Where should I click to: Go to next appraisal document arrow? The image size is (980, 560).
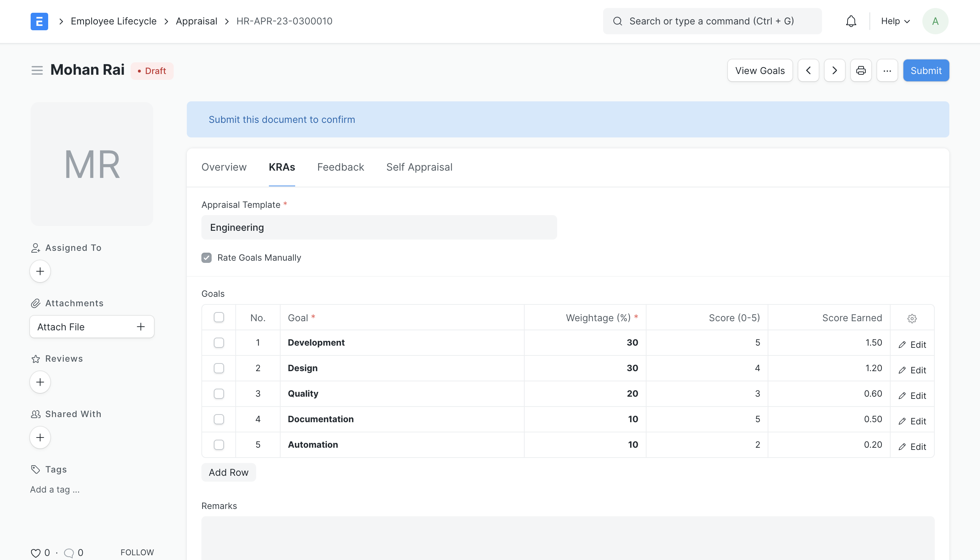tap(834, 70)
